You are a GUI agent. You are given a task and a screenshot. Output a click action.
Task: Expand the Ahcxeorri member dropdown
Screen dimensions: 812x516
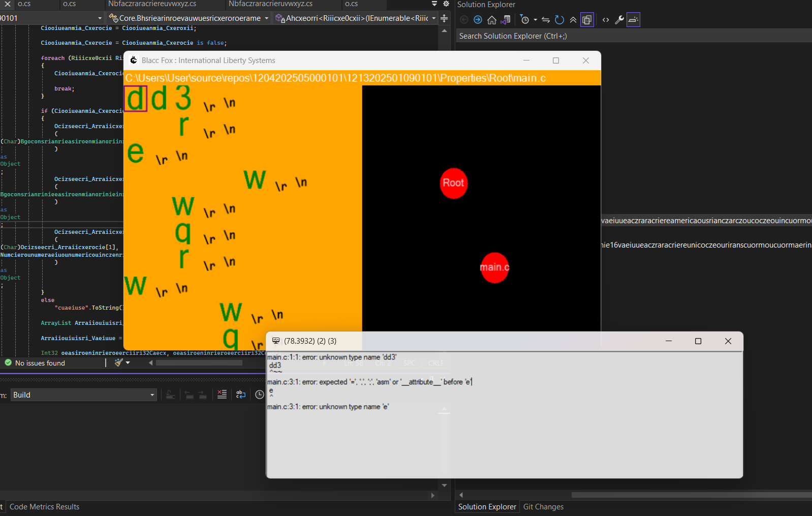(x=433, y=18)
